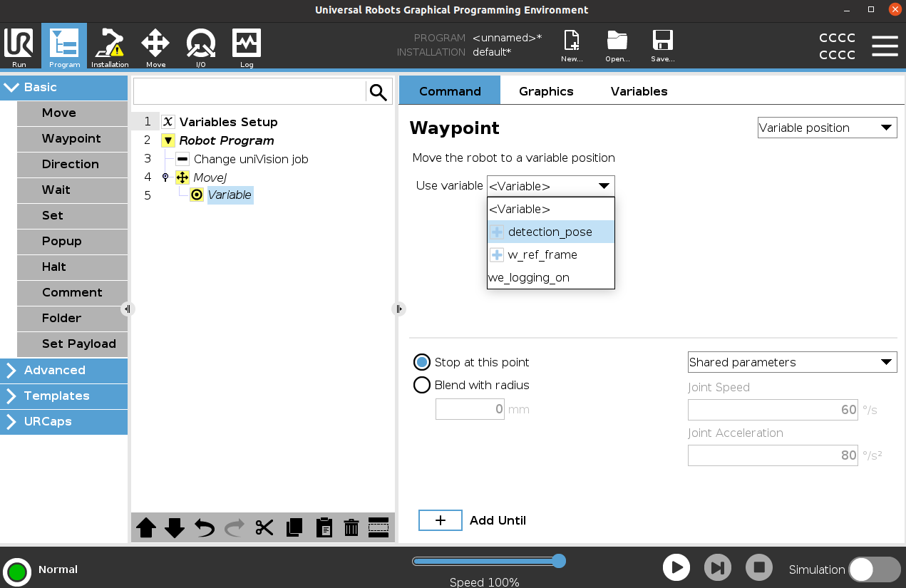This screenshot has width=906, height=588.
Task: Paste copied node from clipboard icon
Action: [x=324, y=528]
